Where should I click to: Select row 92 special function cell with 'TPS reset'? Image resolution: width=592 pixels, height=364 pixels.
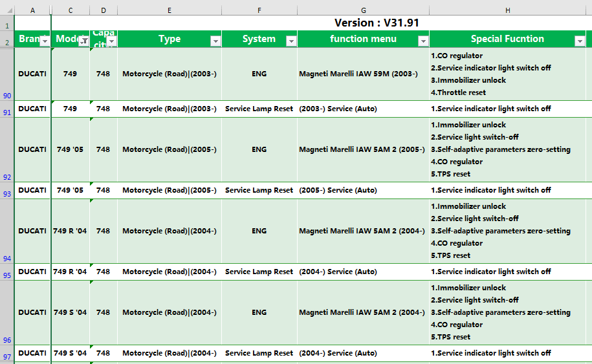508,150
